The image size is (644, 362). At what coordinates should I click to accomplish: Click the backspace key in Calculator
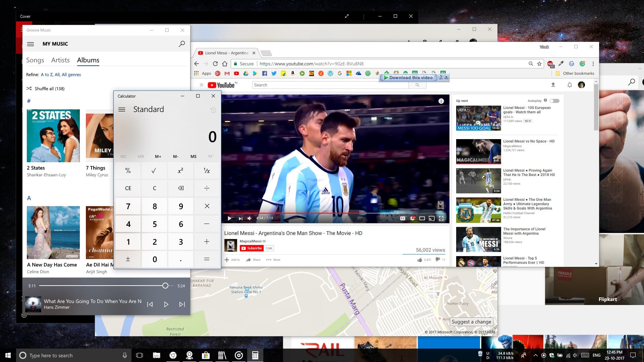[x=180, y=188]
